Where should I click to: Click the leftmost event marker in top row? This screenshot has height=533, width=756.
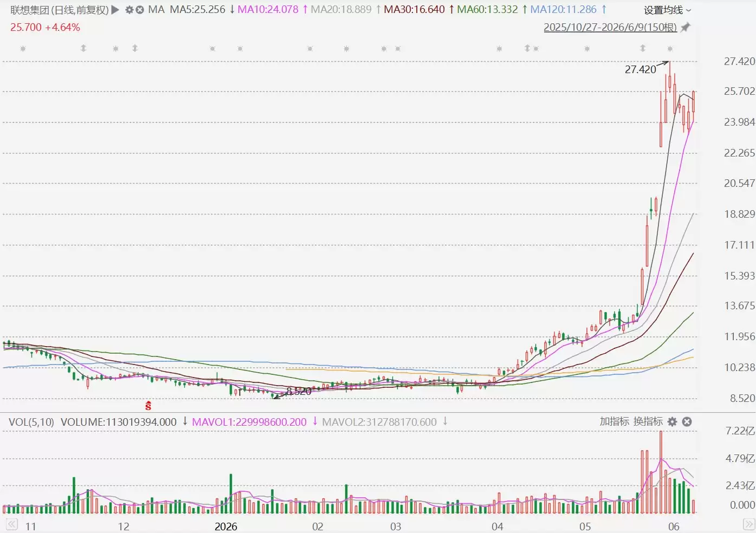(x=23, y=49)
